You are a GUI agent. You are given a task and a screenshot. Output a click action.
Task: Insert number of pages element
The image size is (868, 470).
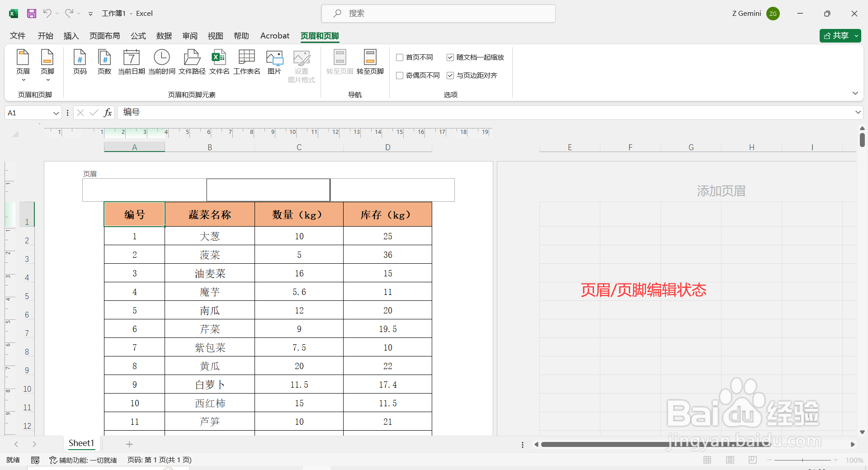tap(104, 62)
